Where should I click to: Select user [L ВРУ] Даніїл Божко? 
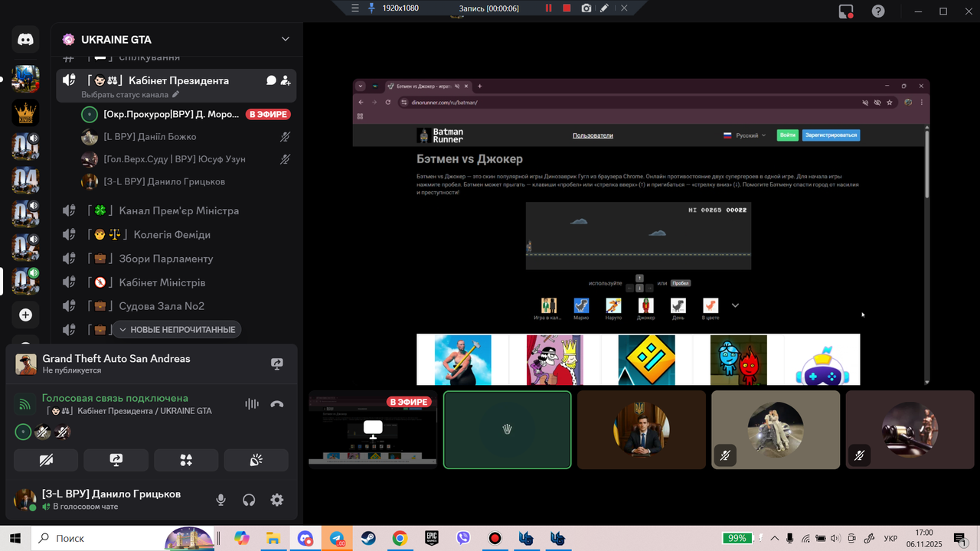click(186, 137)
